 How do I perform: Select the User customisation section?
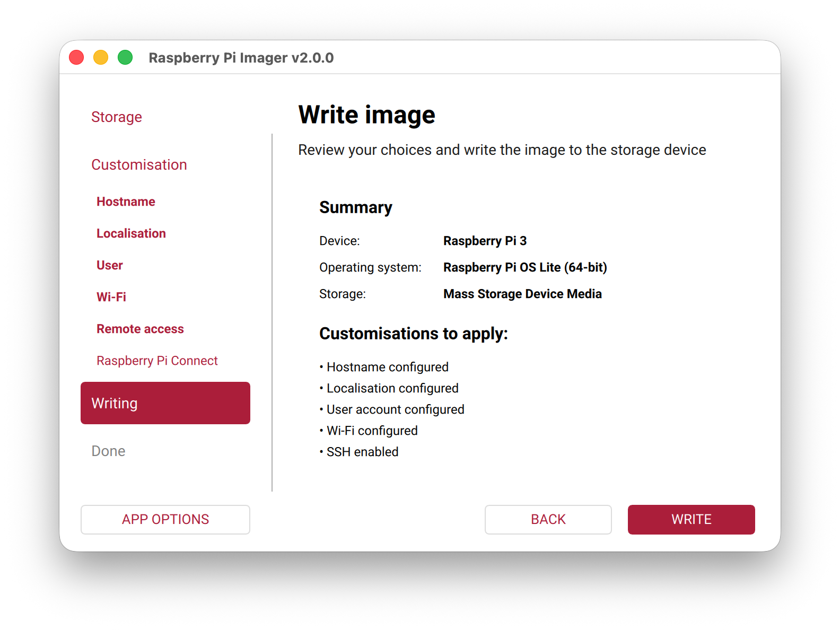pos(109,265)
